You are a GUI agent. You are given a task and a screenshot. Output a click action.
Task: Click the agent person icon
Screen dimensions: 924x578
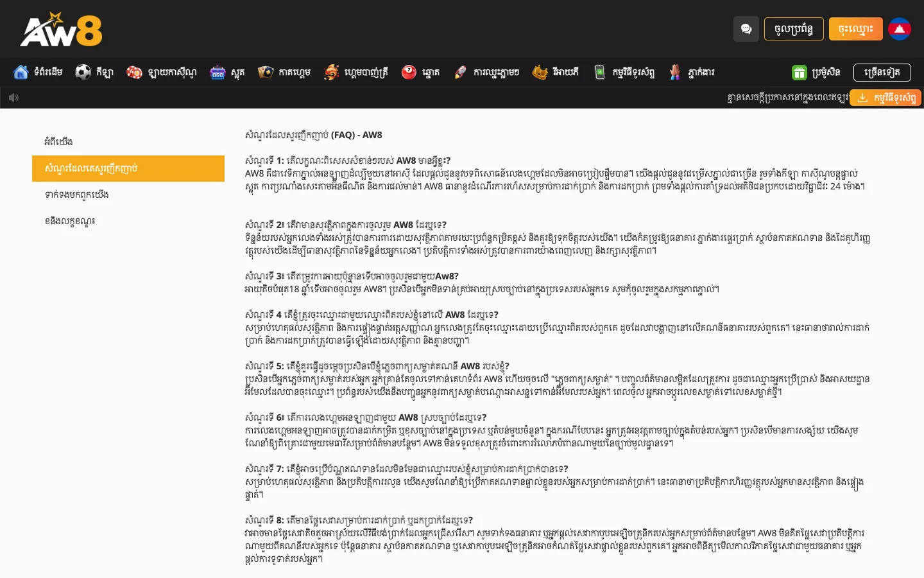pos(674,73)
